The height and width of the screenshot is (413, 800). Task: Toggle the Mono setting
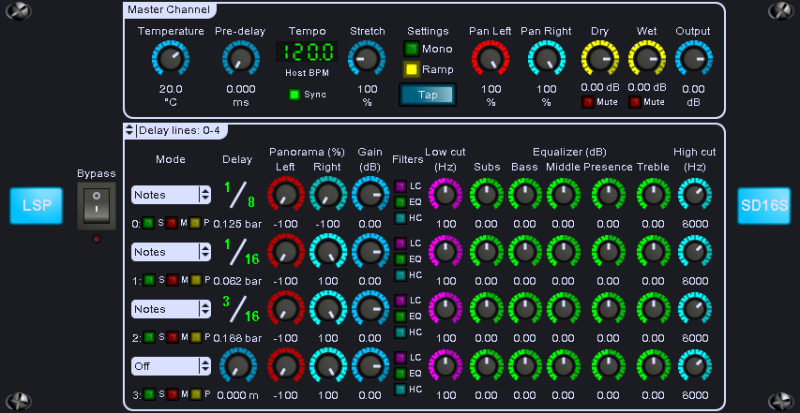[x=412, y=49]
